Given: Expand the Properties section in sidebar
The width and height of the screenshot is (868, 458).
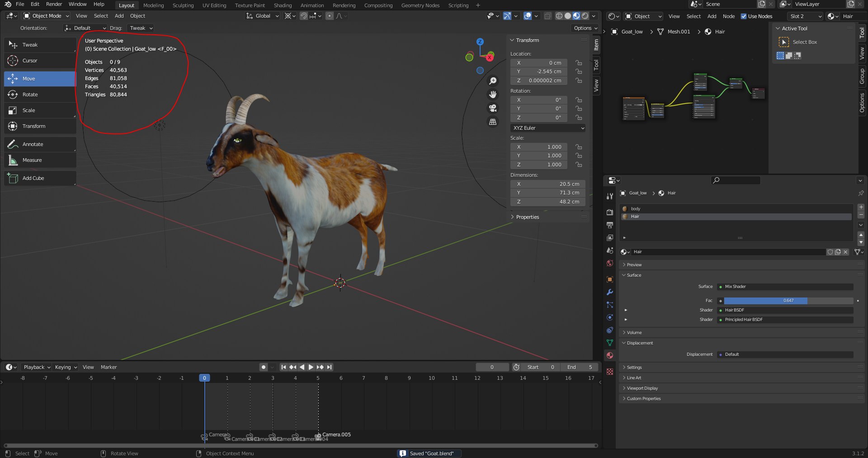Looking at the screenshot, I should [x=528, y=217].
